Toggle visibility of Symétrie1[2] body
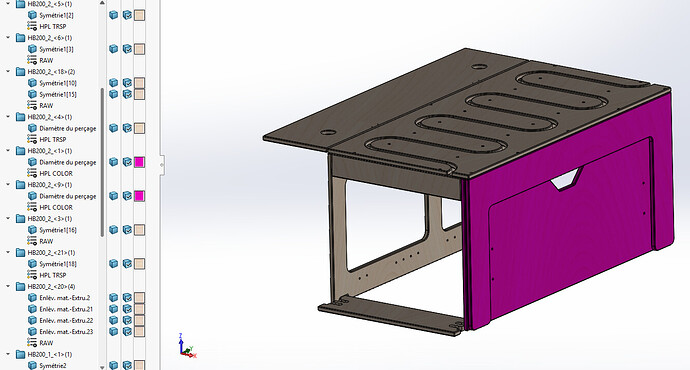This screenshot has height=370, width=690. pos(114,15)
